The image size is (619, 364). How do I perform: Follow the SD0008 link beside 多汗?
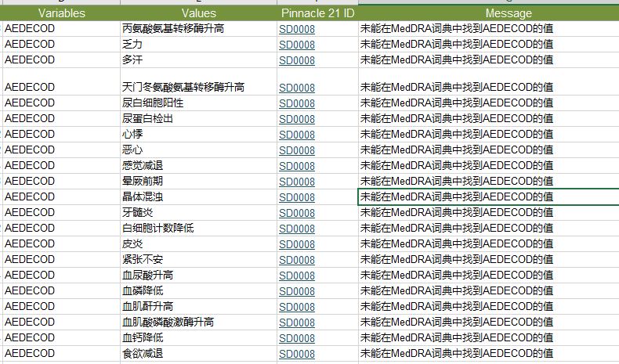pyautogui.click(x=297, y=60)
